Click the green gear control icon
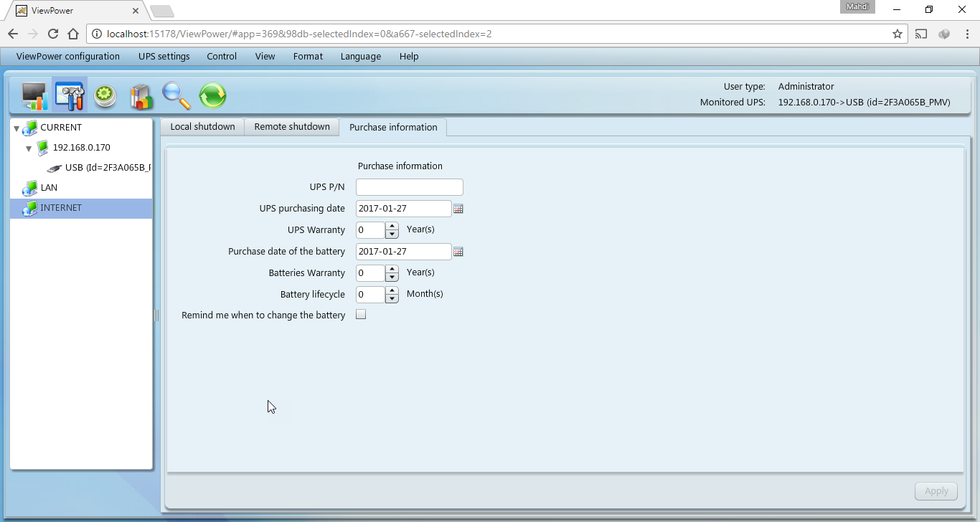Viewport: 980px width, 522px height. click(105, 95)
